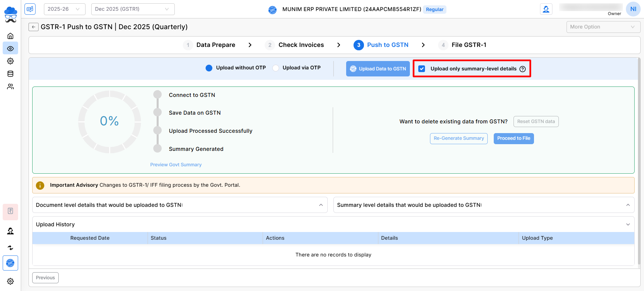Click the rupee receipt icon in the sidebar
Screen dimensions: 644x291
click(10, 211)
